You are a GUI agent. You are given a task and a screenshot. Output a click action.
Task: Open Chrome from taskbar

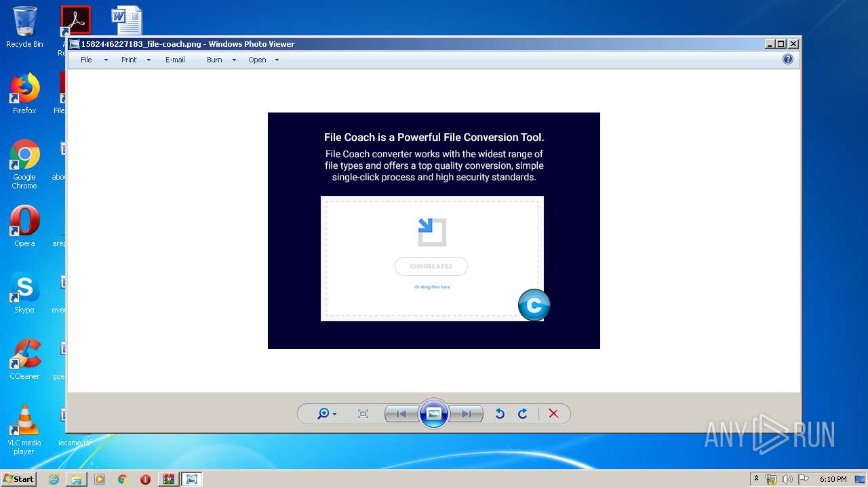[122, 479]
